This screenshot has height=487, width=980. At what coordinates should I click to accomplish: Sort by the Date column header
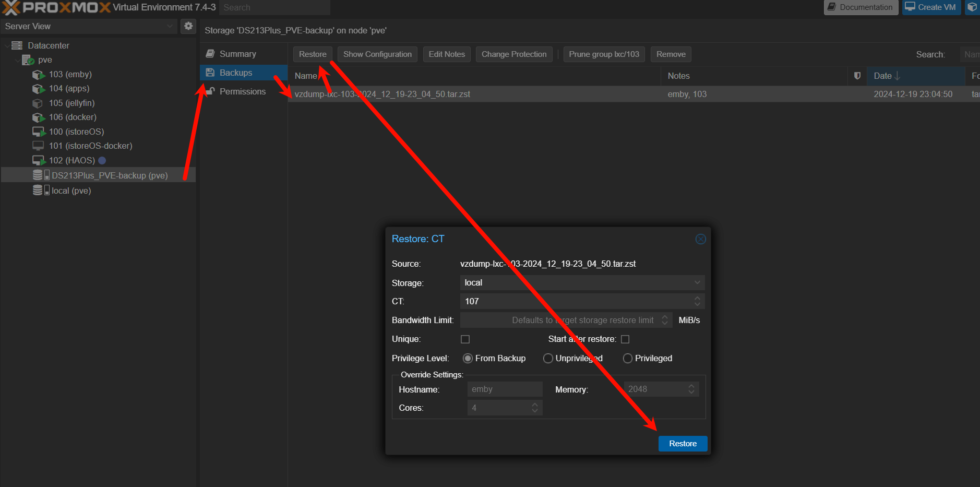(x=916, y=76)
